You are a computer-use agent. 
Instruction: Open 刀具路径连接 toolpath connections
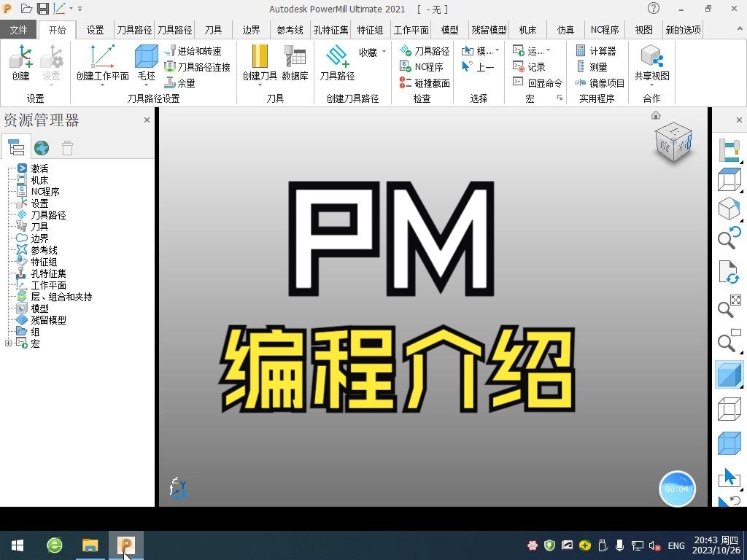point(197,67)
